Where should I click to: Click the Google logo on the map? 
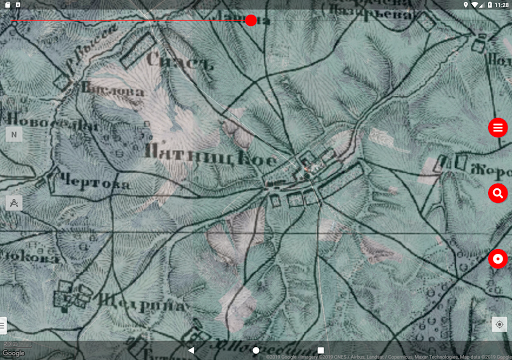(13, 353)
